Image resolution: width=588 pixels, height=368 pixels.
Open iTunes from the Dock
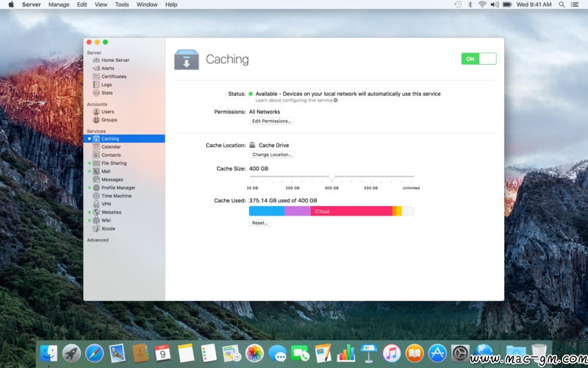tap(392, 353)
